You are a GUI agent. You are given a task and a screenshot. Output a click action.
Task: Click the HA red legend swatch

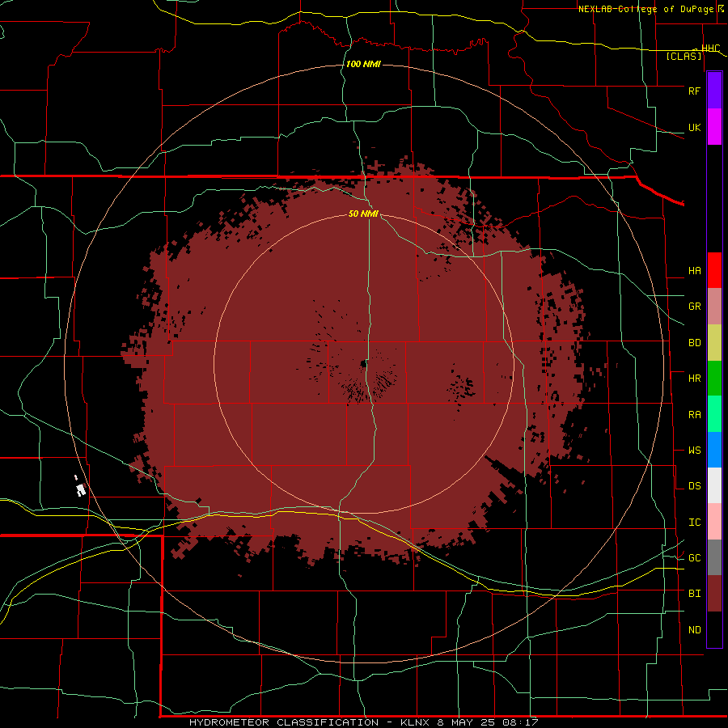coord(714,270)
